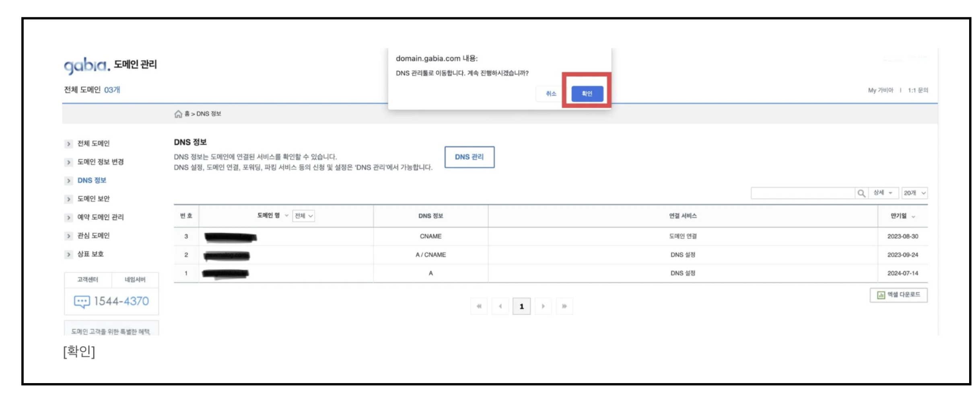Click the Excel spreadsheet icon
Screen dimensions: 980x402
tap(881, 295)
